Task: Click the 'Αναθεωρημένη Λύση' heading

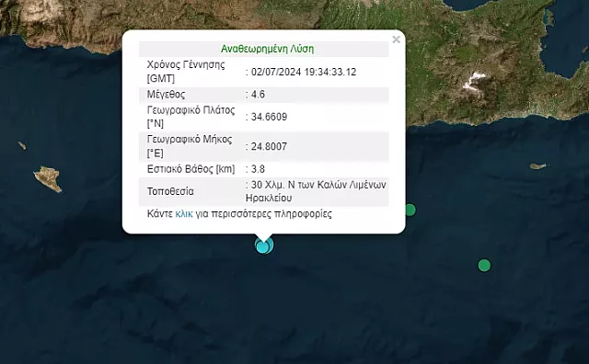Action: click(267, 49)
